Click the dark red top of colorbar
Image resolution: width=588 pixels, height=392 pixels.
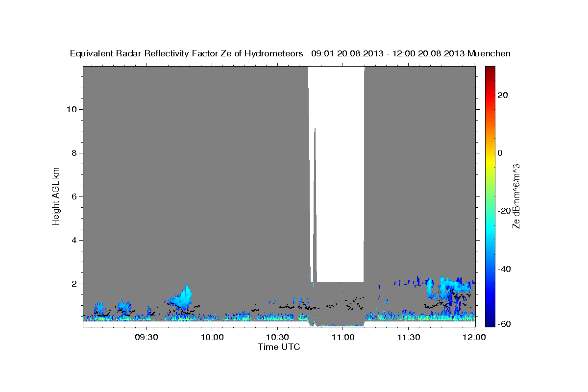(x=490, y=70)
